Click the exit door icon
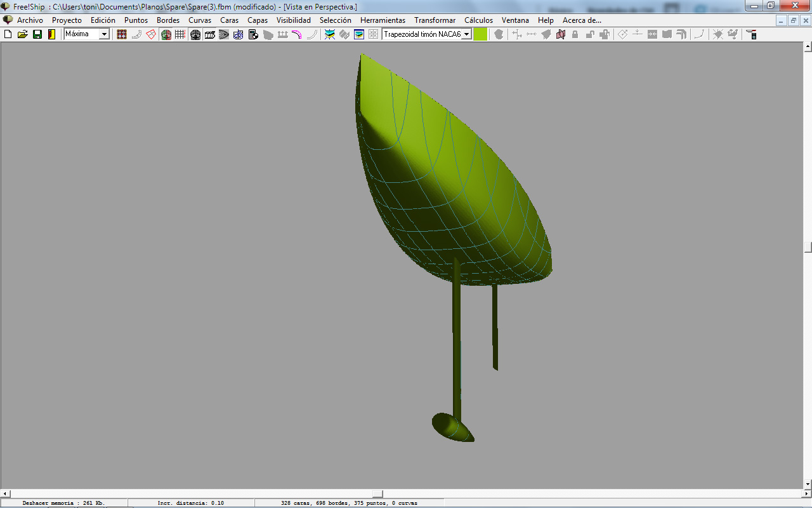 point(52,34)
